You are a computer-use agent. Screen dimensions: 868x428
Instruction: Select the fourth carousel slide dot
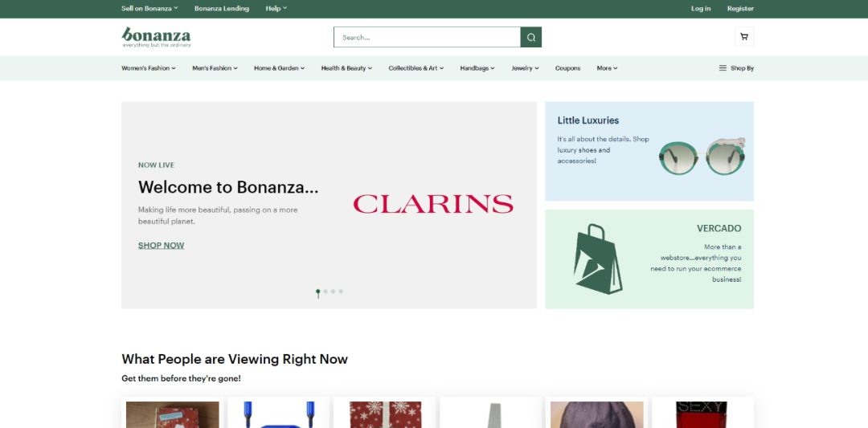pos(341,291)
